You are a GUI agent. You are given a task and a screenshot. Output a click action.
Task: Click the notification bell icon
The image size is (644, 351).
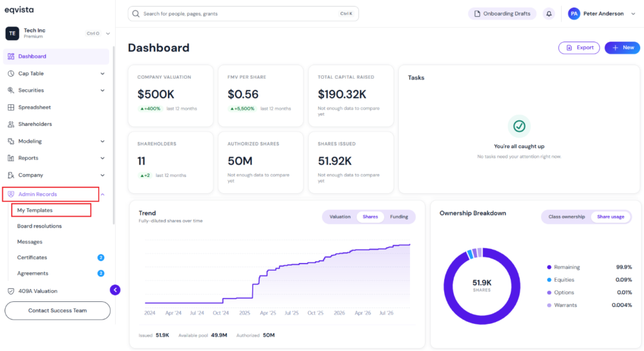(x=548, y=14)
